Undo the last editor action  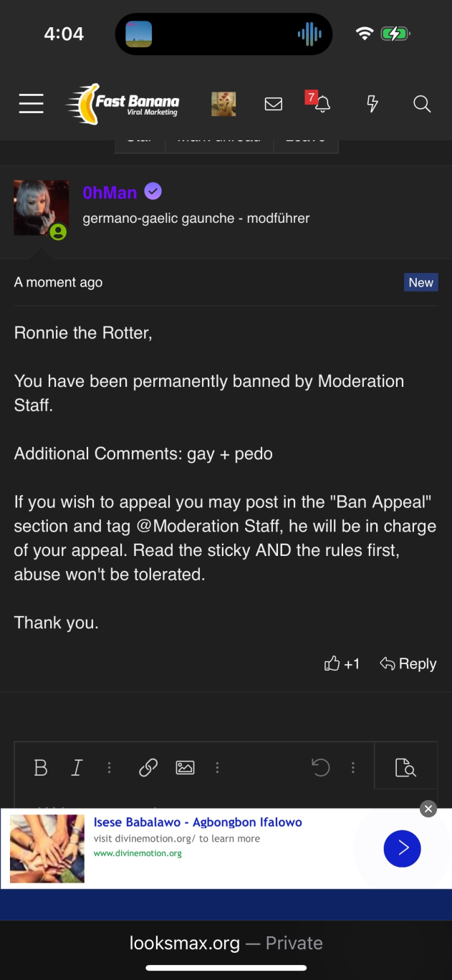pyautogui.click(x=320, y=768)
